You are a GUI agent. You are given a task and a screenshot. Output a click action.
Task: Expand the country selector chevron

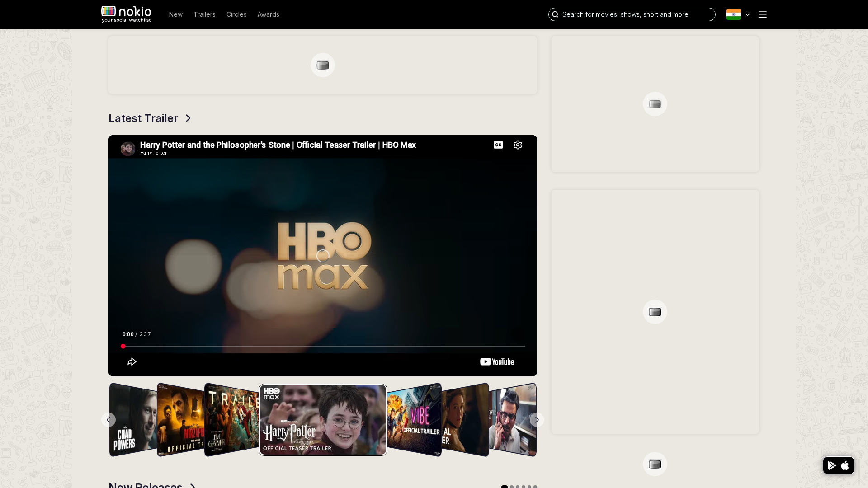[x=748, y=15]
